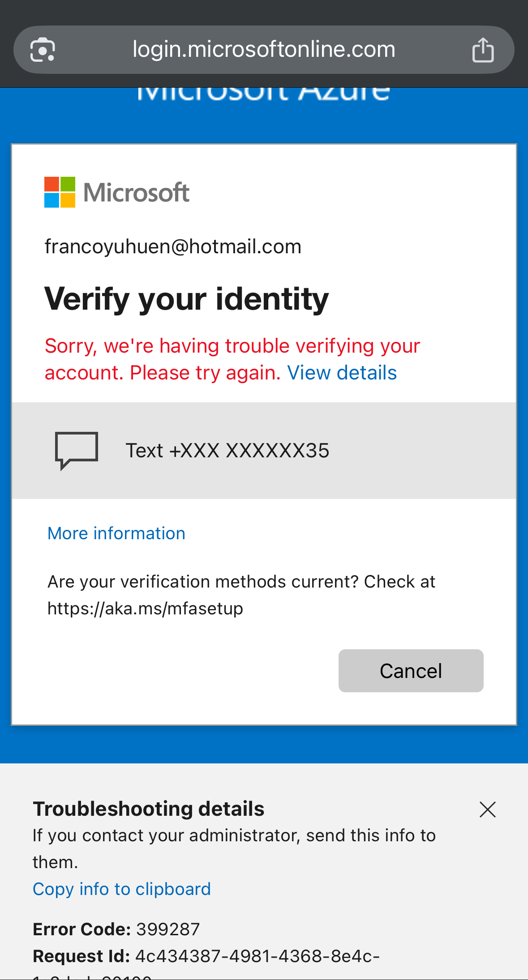Image resolution: width=528 pixels, height=980 pixels.
Task: Open the View details link
Action: (x=342, y=373)
